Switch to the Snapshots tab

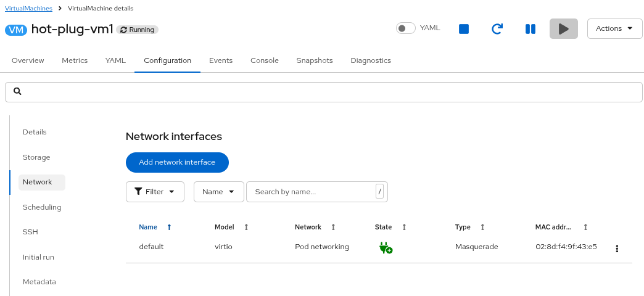pos(314,60)
